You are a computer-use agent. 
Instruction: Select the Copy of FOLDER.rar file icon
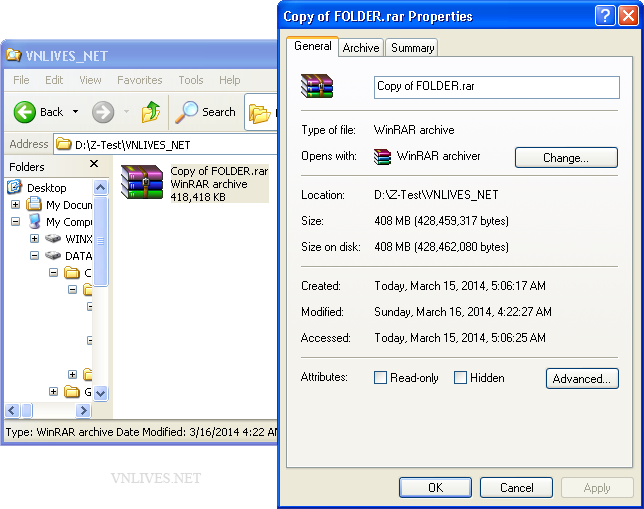point(142,182)
